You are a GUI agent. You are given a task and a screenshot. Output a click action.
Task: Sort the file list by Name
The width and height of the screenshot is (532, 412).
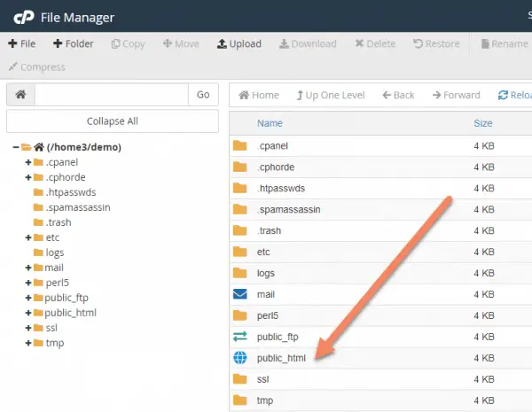270,123
